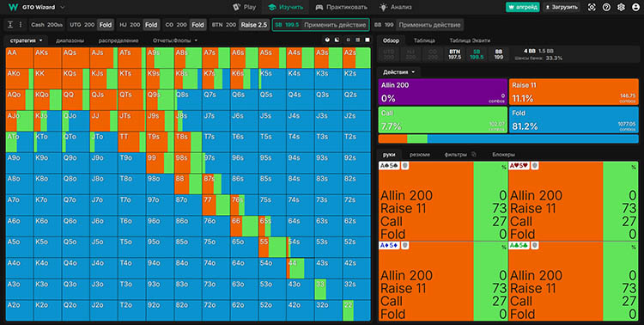Click shield icon beside A♥5♥ hand
Viewport: 644px width, 325px height.
pyautogui.click(x=534, y=165)
